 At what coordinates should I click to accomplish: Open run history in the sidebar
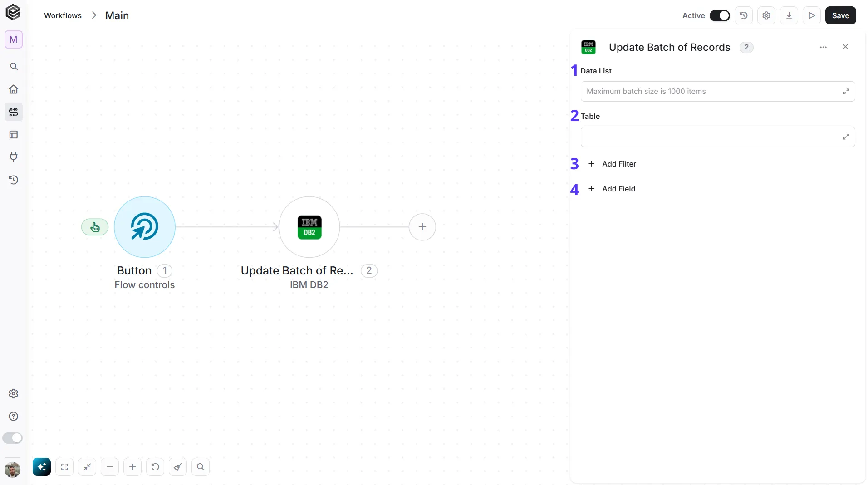(14, 180)
